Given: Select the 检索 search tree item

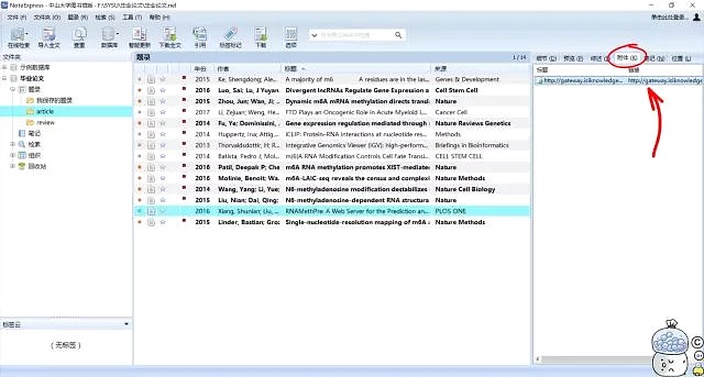Looking at the screenshot, I should [x=30, y=145].
